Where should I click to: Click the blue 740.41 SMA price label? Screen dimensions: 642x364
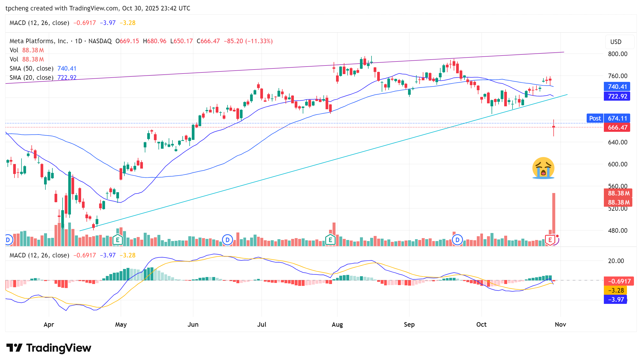(x=617, y=87)
